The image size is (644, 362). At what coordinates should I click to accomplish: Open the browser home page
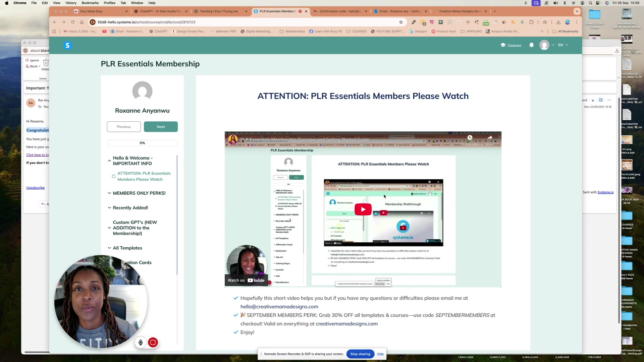pos(82,22)
